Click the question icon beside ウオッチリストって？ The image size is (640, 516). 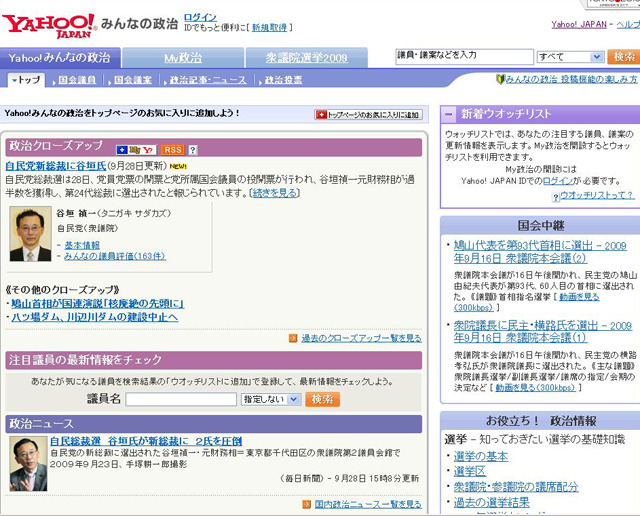point(556,198)
